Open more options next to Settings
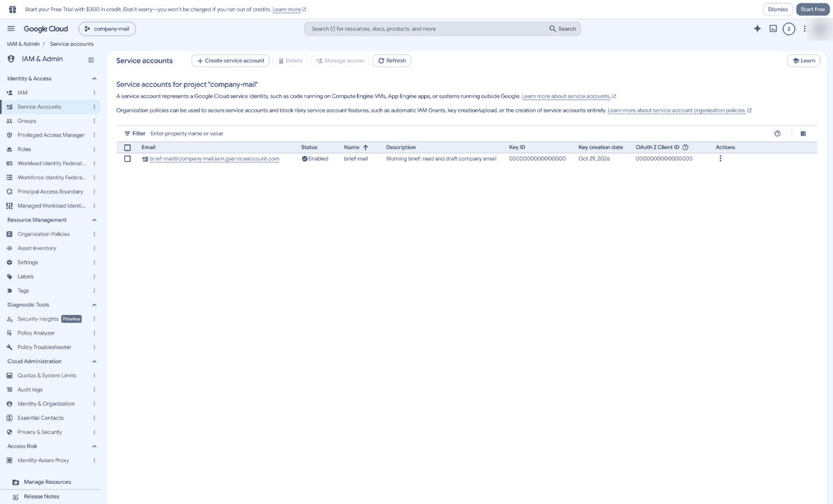Image resolution: width=833 pixels, height=504 pixels. [94, 262]
